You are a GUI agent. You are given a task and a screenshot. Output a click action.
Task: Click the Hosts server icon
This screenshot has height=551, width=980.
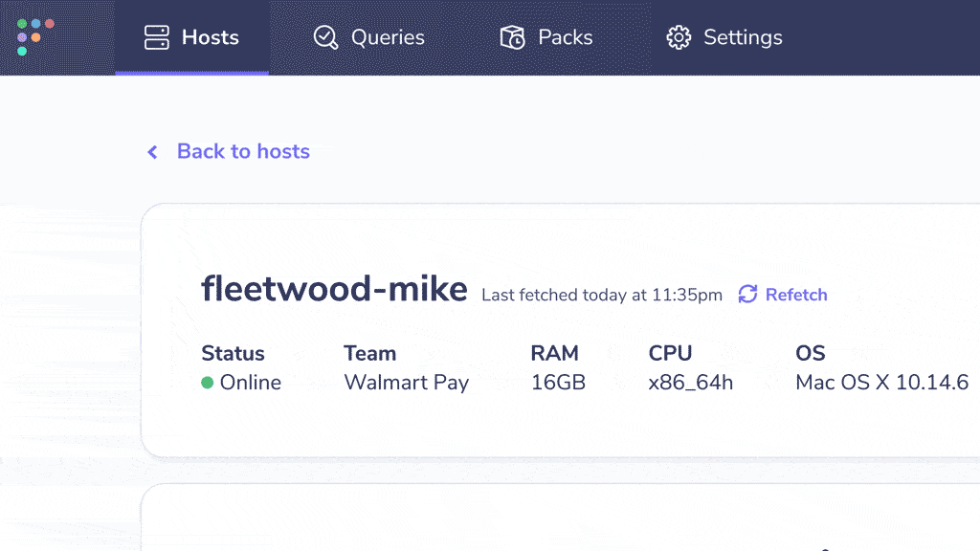click(156, 37)
